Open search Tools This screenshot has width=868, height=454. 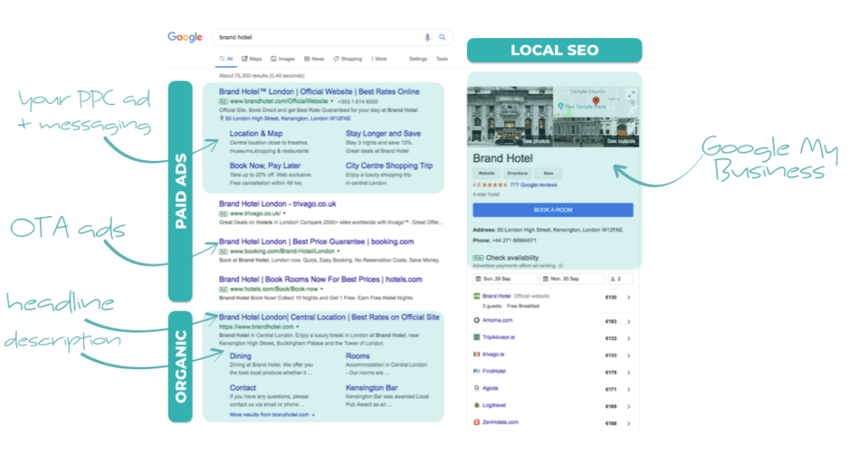[x=442, y=58]
